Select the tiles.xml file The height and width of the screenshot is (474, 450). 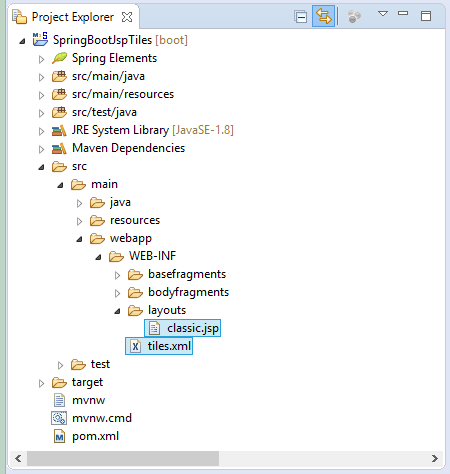159,346
